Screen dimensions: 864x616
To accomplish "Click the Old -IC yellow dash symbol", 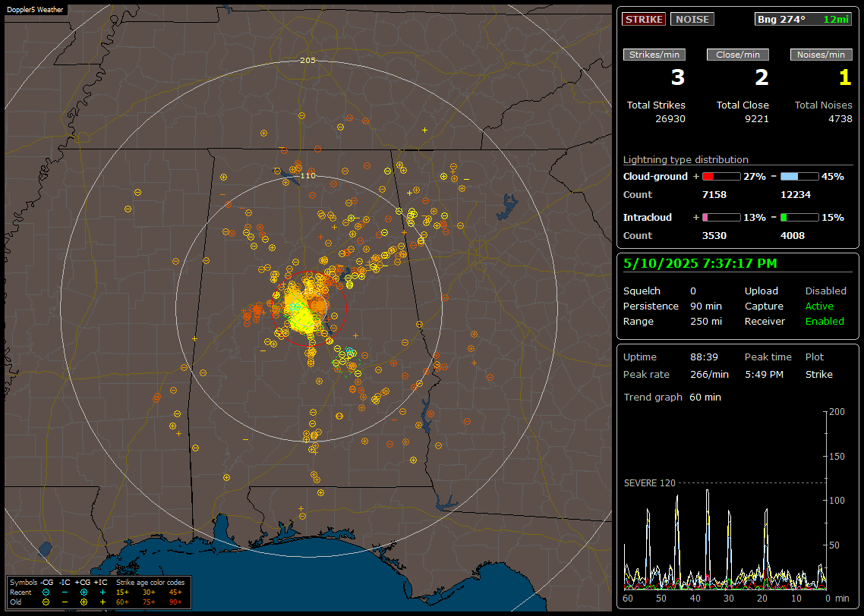I will [x=65, y=602].
